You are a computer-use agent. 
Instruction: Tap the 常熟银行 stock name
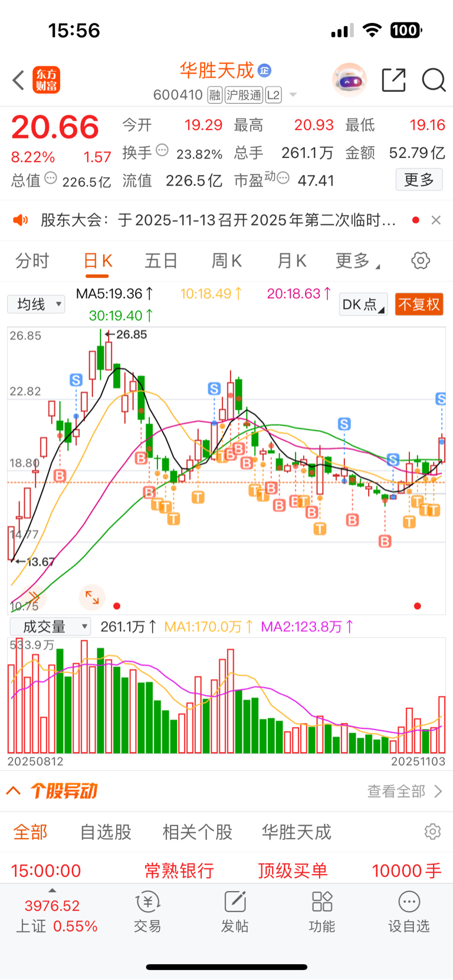pyautogui.click(x=179, y=870)
